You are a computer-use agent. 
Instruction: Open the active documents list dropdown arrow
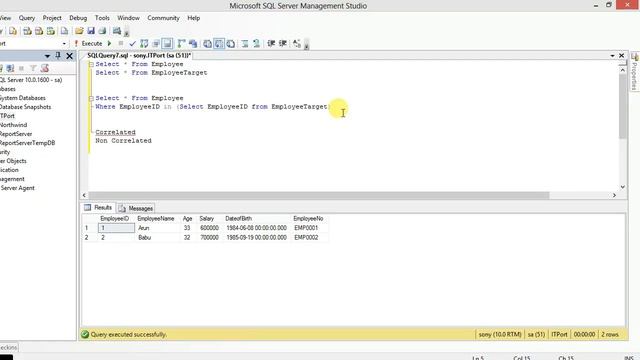tap(612, 56)
